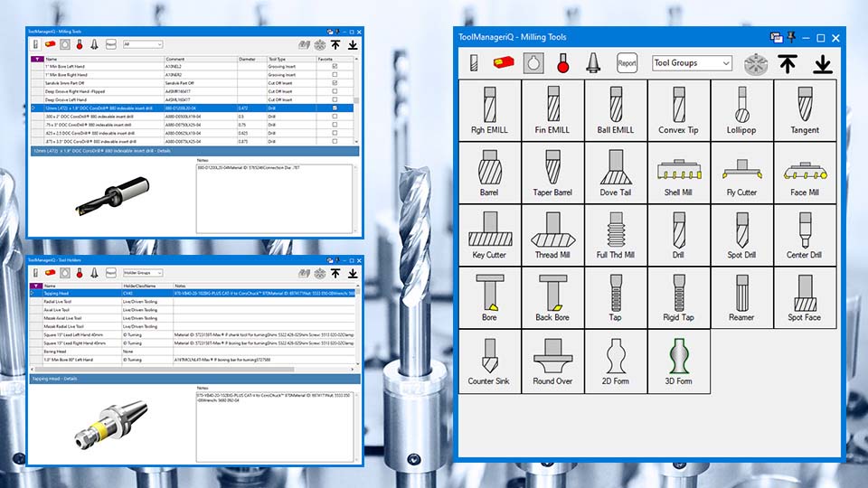Image resolution: width=868 pixels, height=488 pixels.
Task: Pick the Taper Barrel tool
Action: (552, 174)
